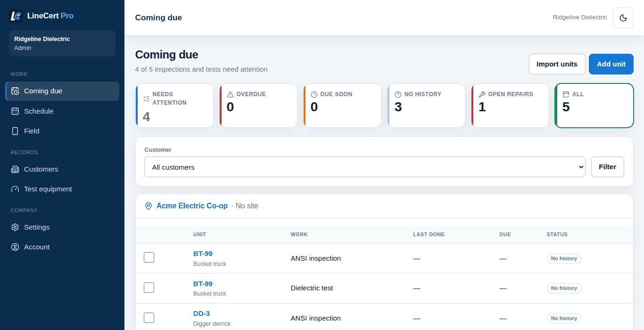Click the LAST DONE column header

pos(429,234)
